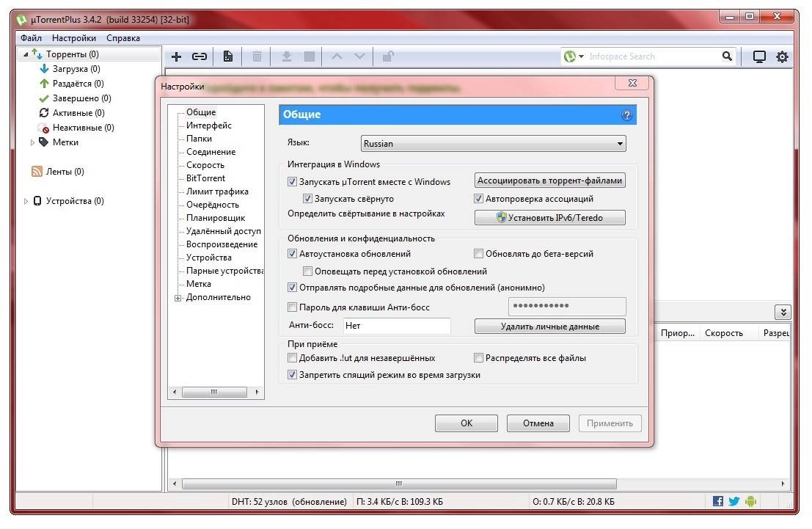Expand the Метки tree node
The image size is (812, 529).
tap(32, 142)
